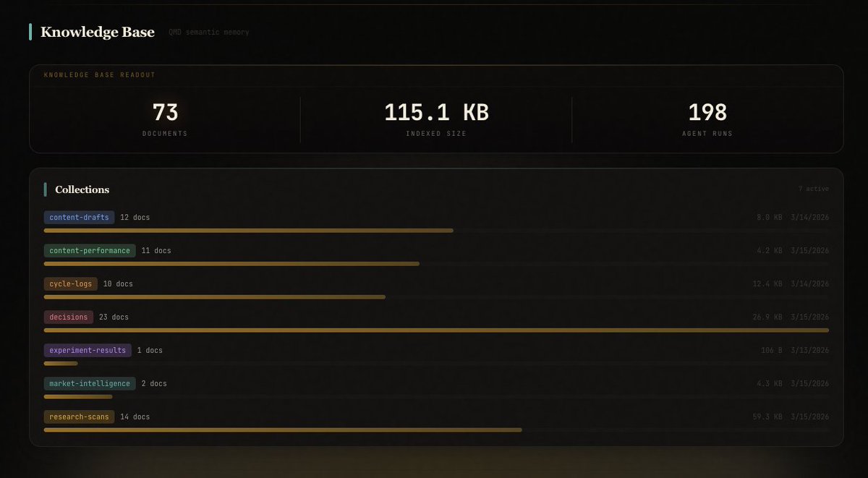This screenshot has width=868, height=478.
Task: Select the experiment-results collection tag
Action: coord(88,350)
